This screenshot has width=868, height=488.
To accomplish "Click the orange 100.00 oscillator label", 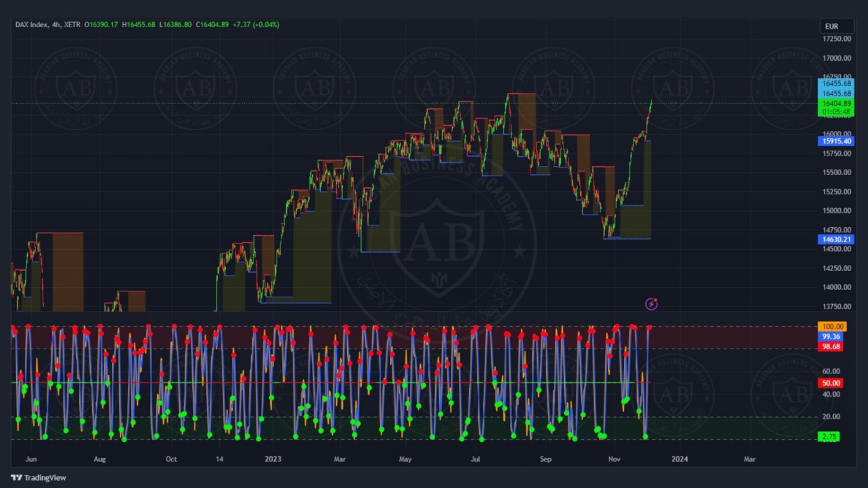I will click(x=832, y=327).
